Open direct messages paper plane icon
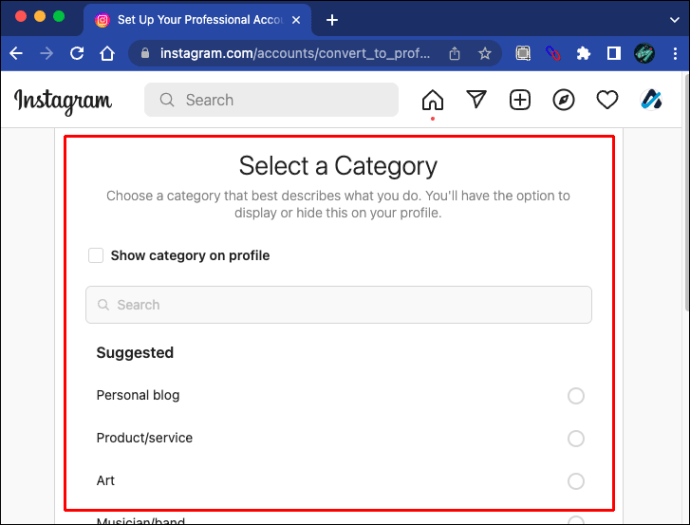The height and width of the screenshot is (525, 690). click(476, 100)
